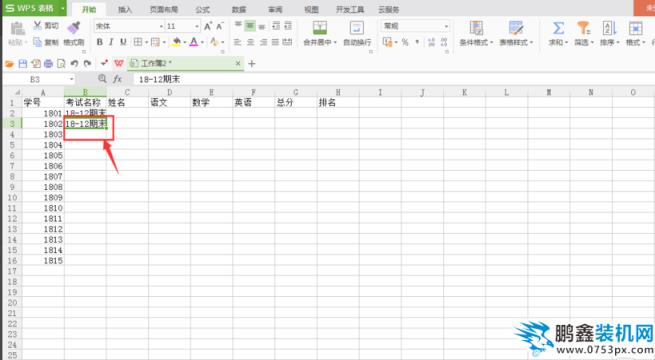Open the 公式 ribbon tab
This screenshot has height=360, width=655.
click(203, 9)
